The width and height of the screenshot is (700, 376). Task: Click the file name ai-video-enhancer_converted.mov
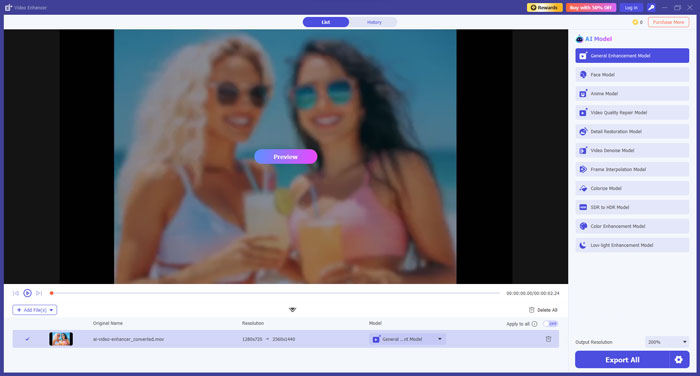click(129, 339)
